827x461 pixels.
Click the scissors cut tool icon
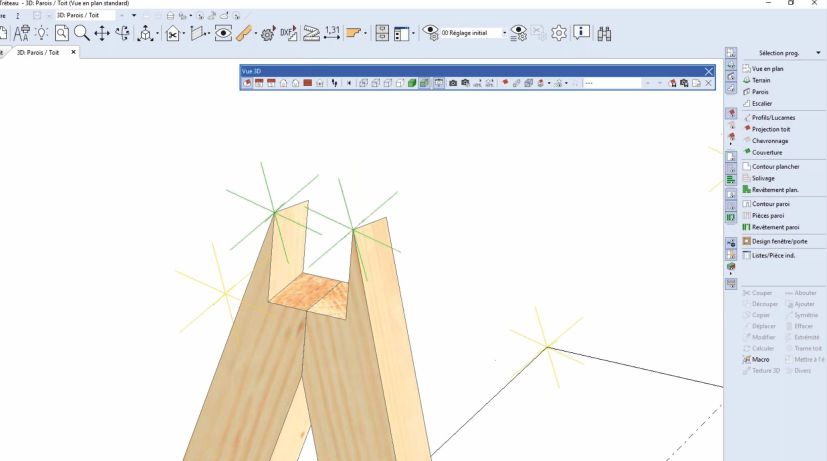(172, 34)
